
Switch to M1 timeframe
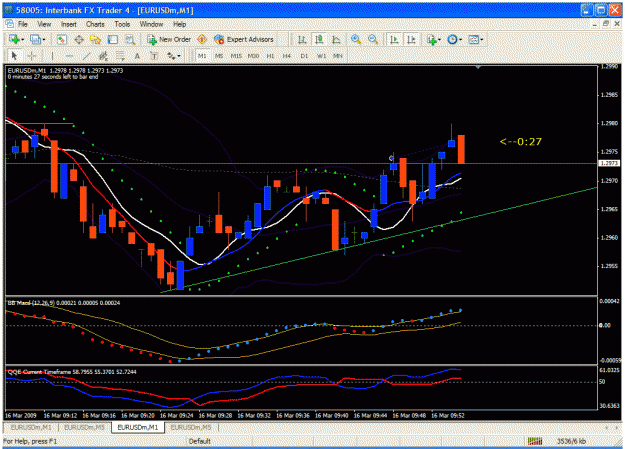[202, 56]
